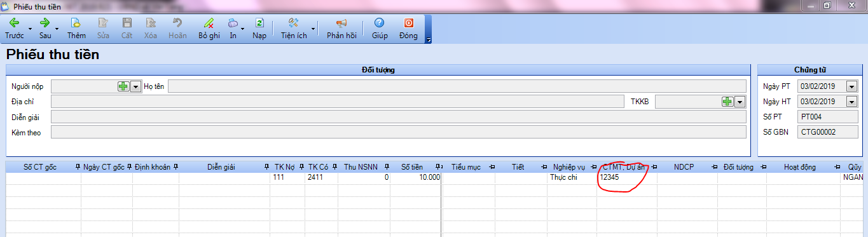
Task: Pin the Tiểu mục column
Action: coord(491,167)
